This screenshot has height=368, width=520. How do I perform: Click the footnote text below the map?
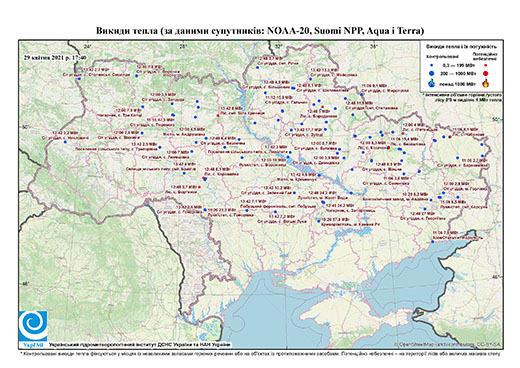260,353
